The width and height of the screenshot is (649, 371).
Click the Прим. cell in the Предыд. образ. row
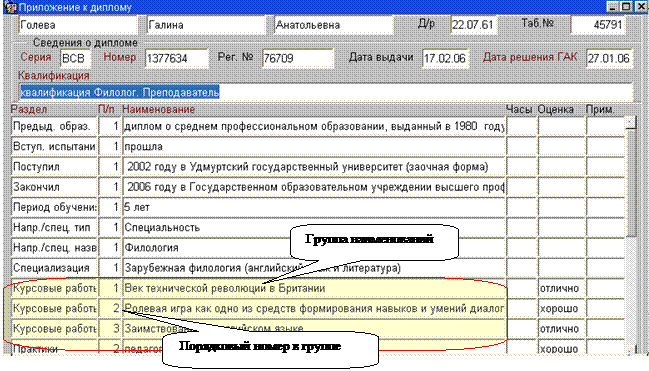(x=605, y=126)
